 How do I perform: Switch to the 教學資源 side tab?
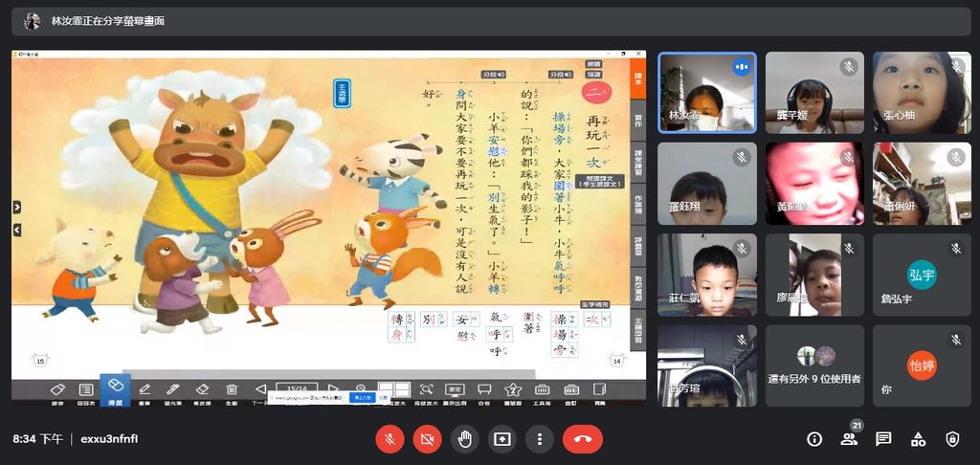637,287
